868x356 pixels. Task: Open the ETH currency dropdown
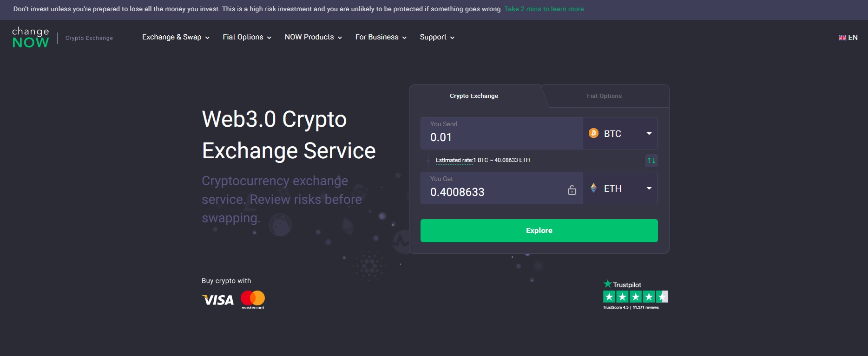pyautogui.click(x=649, y=188)
